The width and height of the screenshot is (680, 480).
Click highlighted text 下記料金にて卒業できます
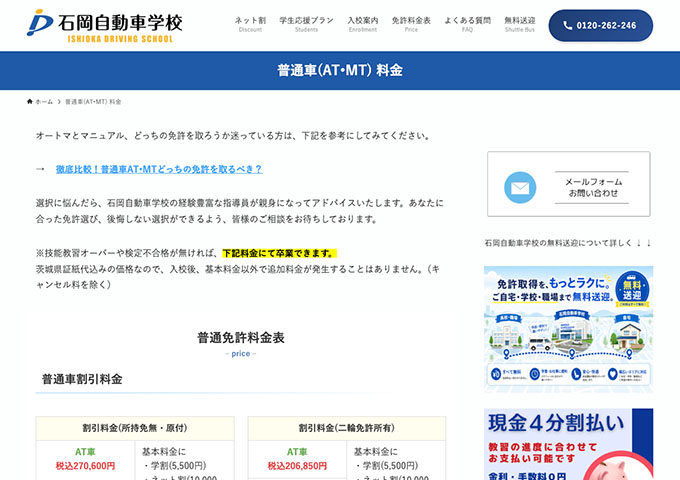coord(279,253)
